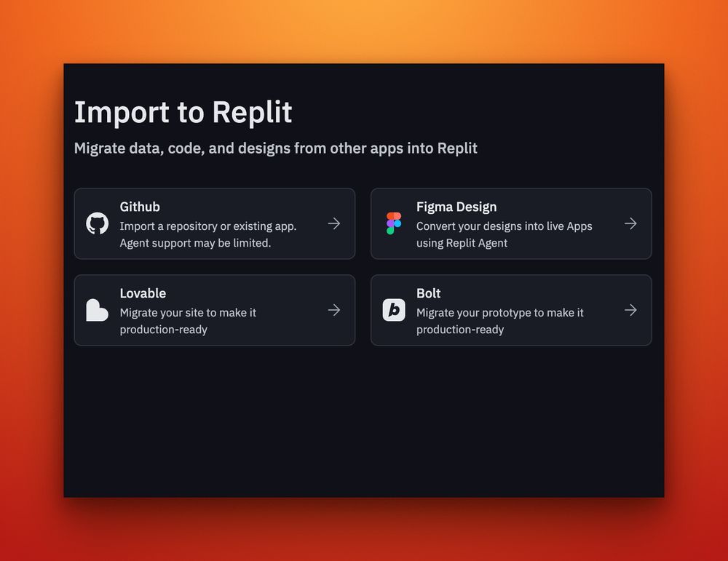Viewport: 728px width, 561px height.
Task: Click the Lovable heart logo icon
Action: click(x=97, y=310)
